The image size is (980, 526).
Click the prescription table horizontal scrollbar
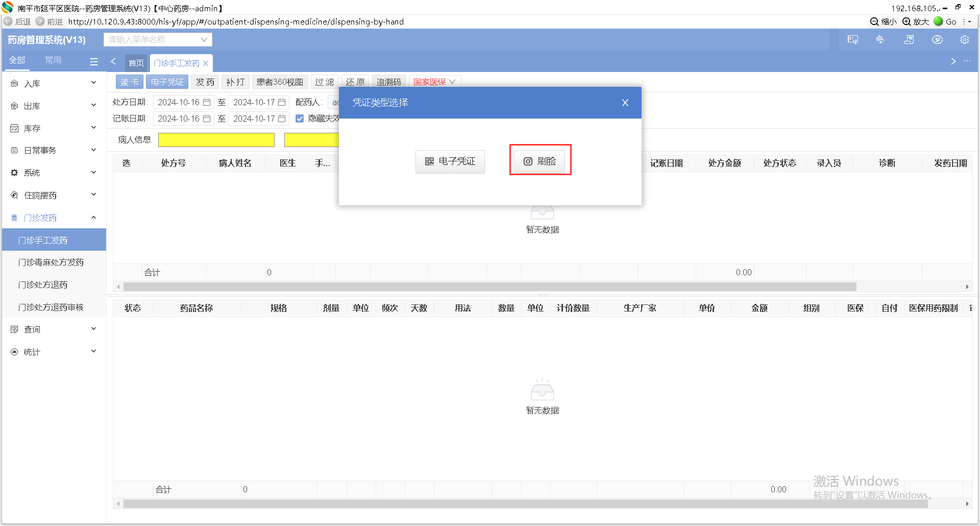490,287
